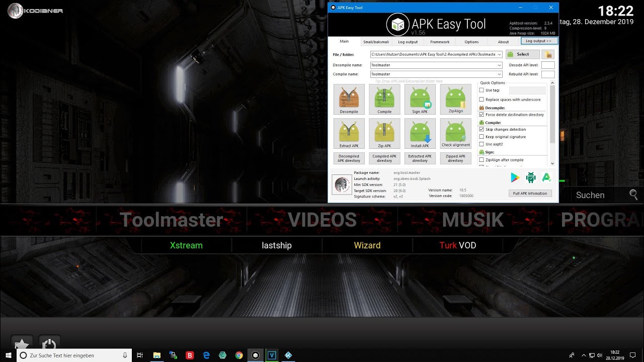Open the Windows Start menu
Image resolution: width=644 pixels, height=362 pixels.
8,355
